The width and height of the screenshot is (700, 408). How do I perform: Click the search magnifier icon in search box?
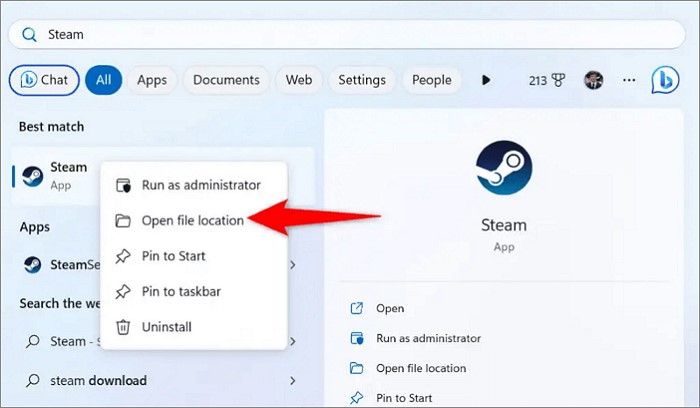click(x=29, y=34)
